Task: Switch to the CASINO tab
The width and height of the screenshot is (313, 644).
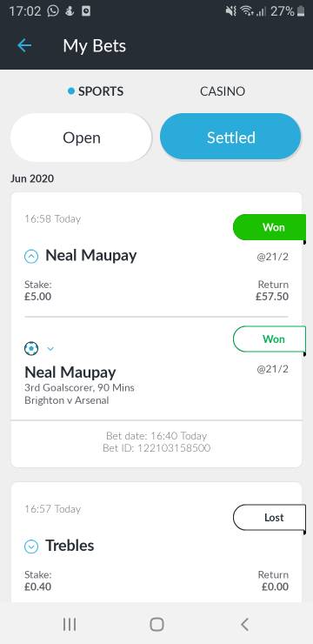Action: click(x=223, y=91)
